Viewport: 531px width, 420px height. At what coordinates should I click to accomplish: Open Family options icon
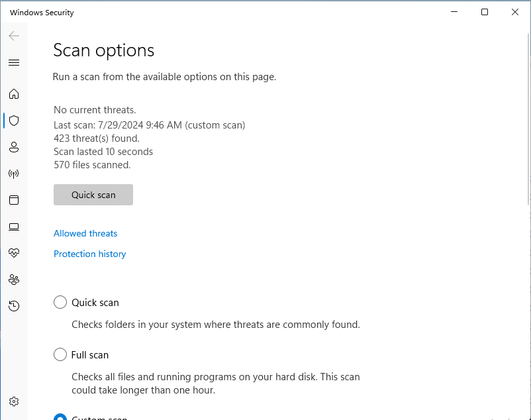14,280
